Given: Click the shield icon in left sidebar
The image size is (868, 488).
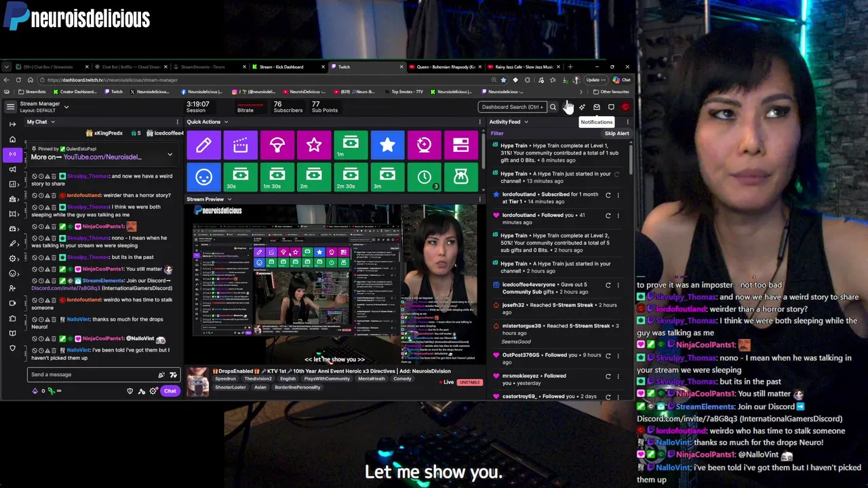Looking at the screenshot, I should pyautogui.click(x=12, y=348).
